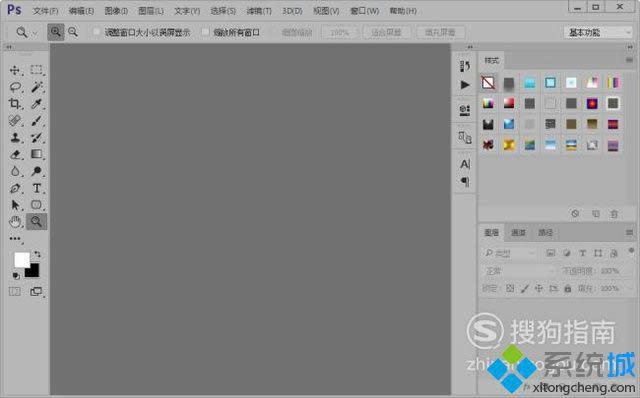Open the layer filter type dropdown
640x398 pixels.
(509, 253)
